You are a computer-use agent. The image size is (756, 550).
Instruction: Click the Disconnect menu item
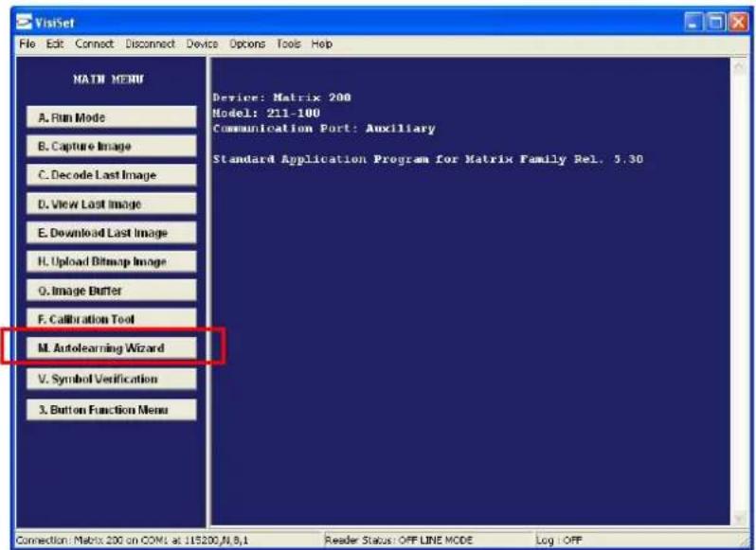(x=150, y=44)
